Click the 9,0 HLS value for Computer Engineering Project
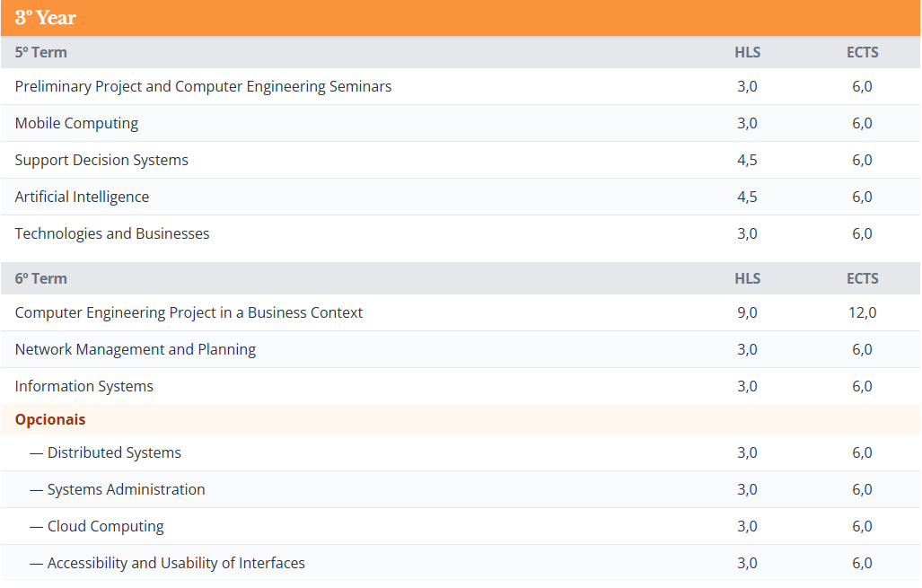Screen dimensions: 922x588 coord(747,312)
